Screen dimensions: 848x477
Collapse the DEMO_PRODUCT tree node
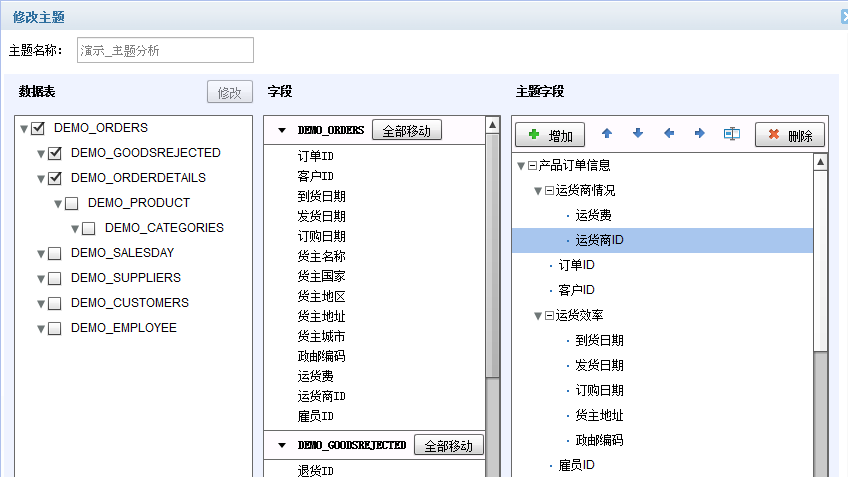pos(58,204)
